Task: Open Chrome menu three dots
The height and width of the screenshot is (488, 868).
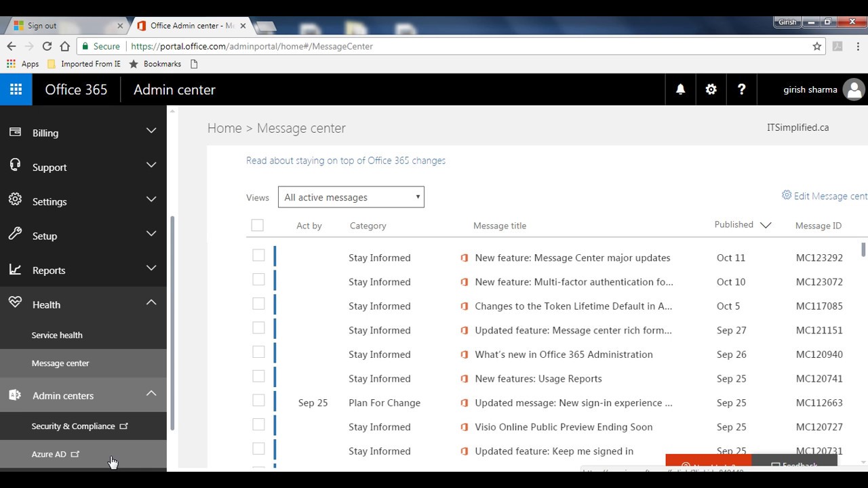Action: (857, 46)
